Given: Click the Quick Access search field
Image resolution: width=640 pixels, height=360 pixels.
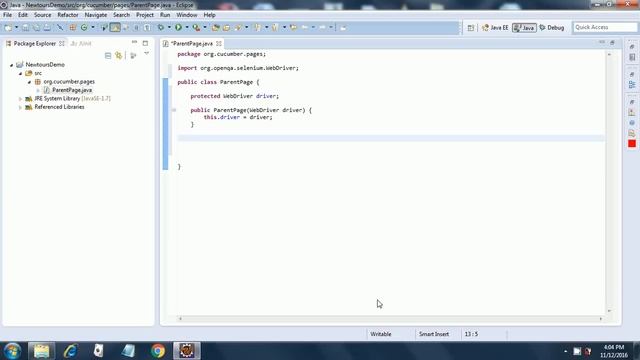Looking at the screenshot, I should click(605, 27).
